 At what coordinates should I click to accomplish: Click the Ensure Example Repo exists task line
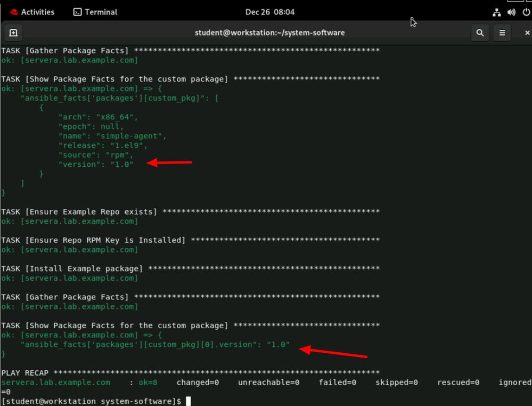(x=79, y=212)
